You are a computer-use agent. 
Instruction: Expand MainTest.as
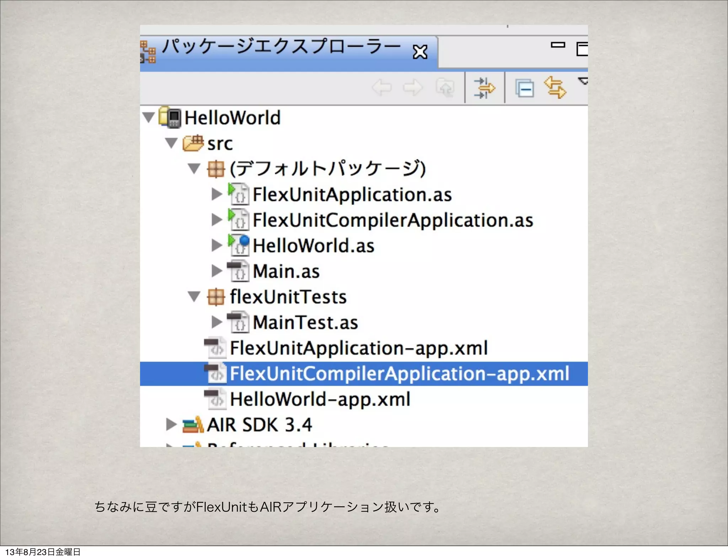pos(216,322)
